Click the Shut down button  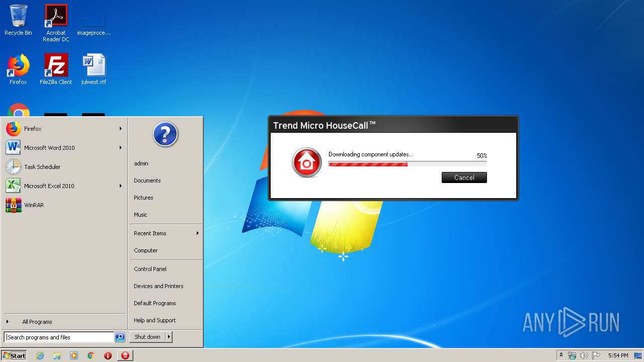click(x=147, y=337)
